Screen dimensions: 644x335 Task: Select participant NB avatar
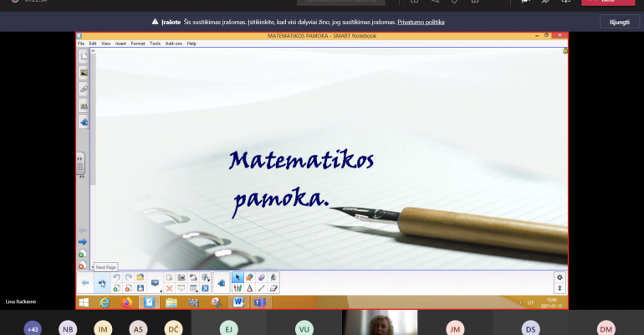[x=68, y=329]
